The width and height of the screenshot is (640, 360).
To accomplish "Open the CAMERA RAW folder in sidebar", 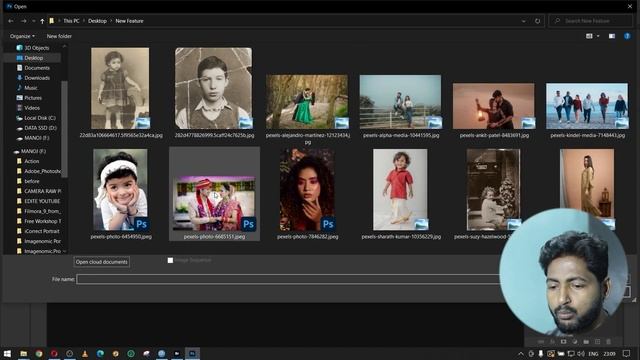I will coord(38,191).
